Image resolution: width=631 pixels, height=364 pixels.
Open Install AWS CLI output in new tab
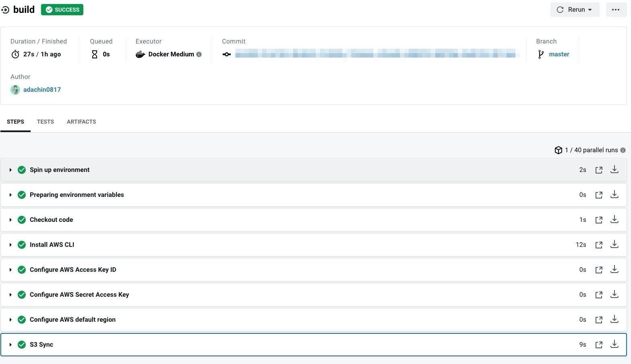[x=599, y=245]
